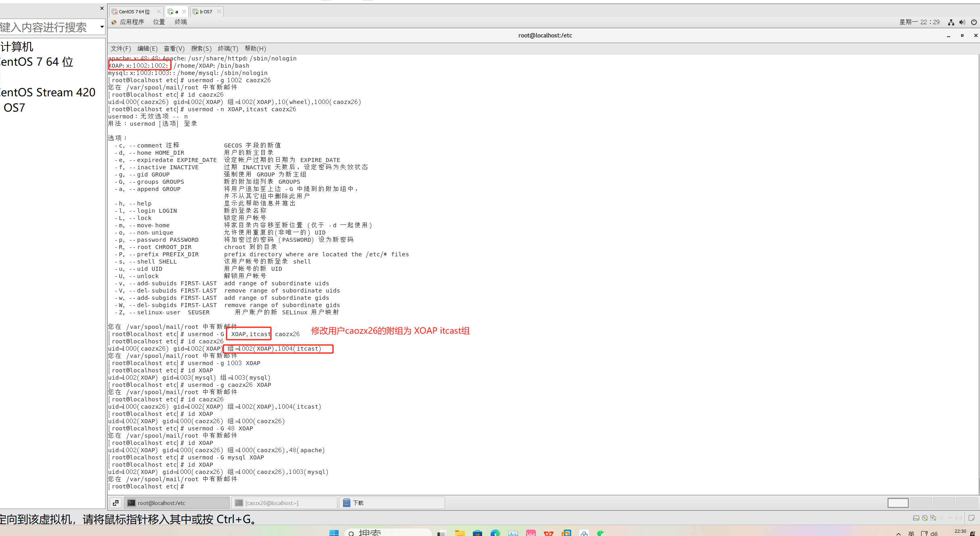Viewport: 980px width, 536px height.
Task: Select the first workspace in switcher
Action: (898, 503)
